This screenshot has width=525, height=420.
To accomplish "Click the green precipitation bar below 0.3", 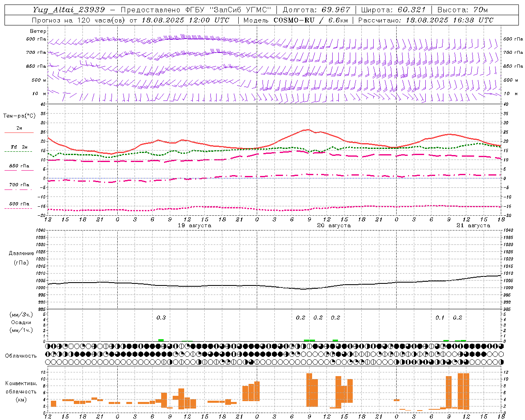I will (x=161, y=340).
